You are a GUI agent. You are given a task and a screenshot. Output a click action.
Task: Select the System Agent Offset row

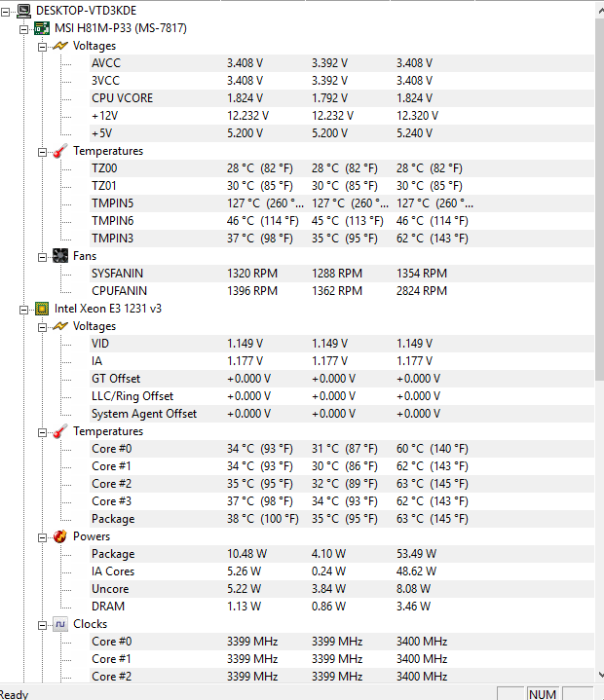coord(143,414)
